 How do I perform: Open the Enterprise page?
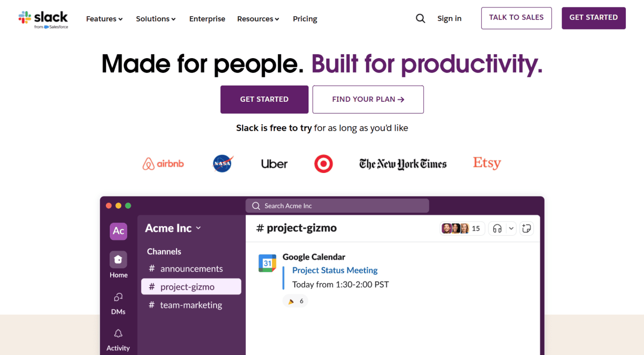pos(207,19)
